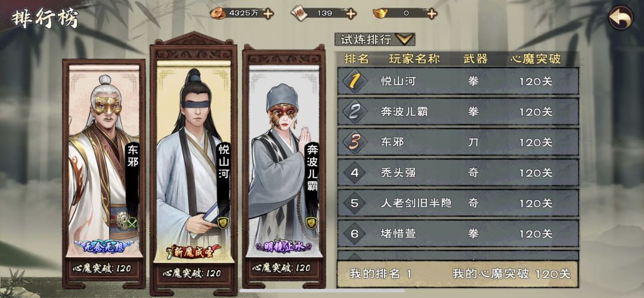This screenshot has height=298, width=644.
Task: Tap crossed blades badge on 东邪 portrait
Action: click(132, 224)
